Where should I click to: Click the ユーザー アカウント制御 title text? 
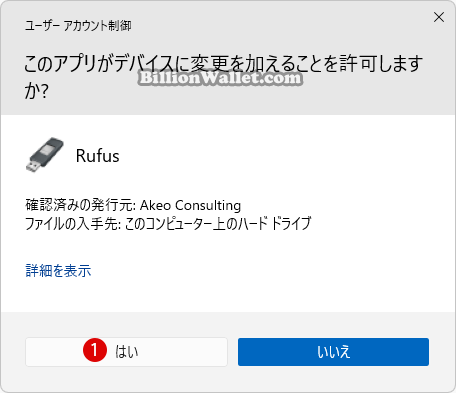(78, 25)
